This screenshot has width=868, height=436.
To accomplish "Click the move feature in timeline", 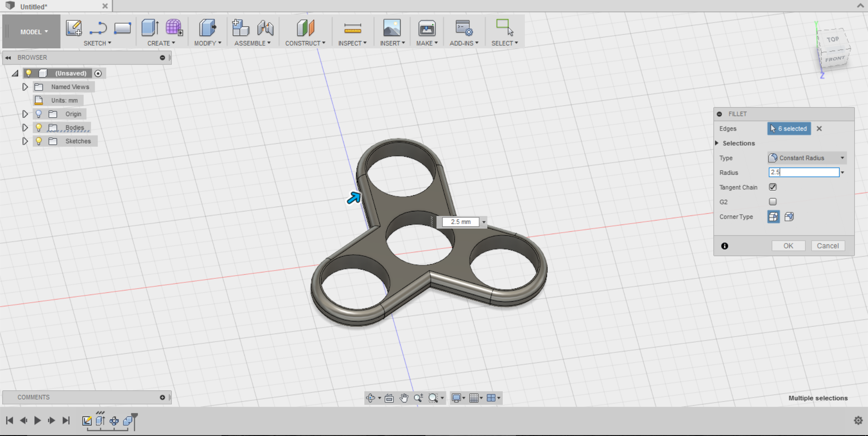I will (114, 421).
